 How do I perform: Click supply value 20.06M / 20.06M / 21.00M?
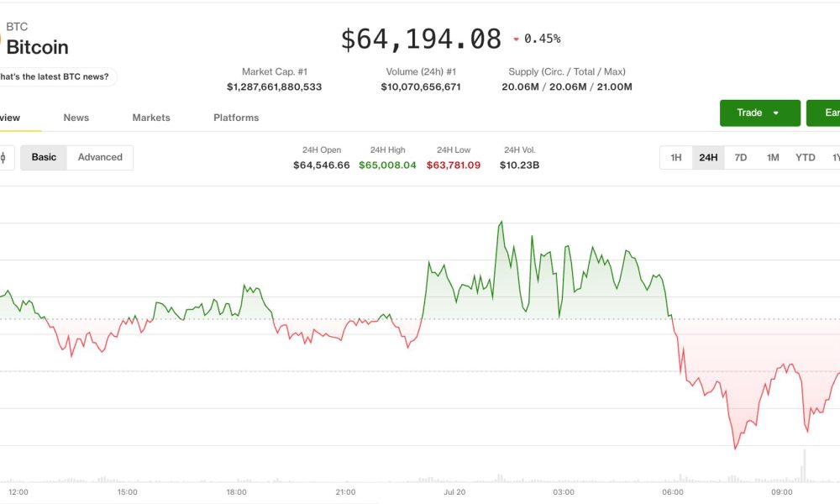tap(567, 87)
